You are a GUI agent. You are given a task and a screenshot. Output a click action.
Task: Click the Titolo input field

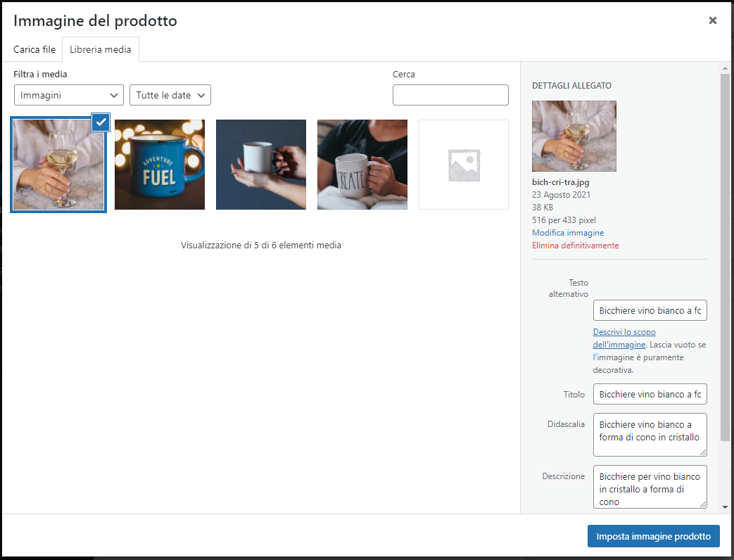650,394
